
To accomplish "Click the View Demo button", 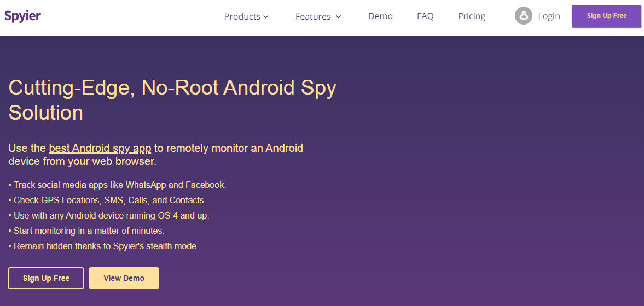I will (124, 278).
